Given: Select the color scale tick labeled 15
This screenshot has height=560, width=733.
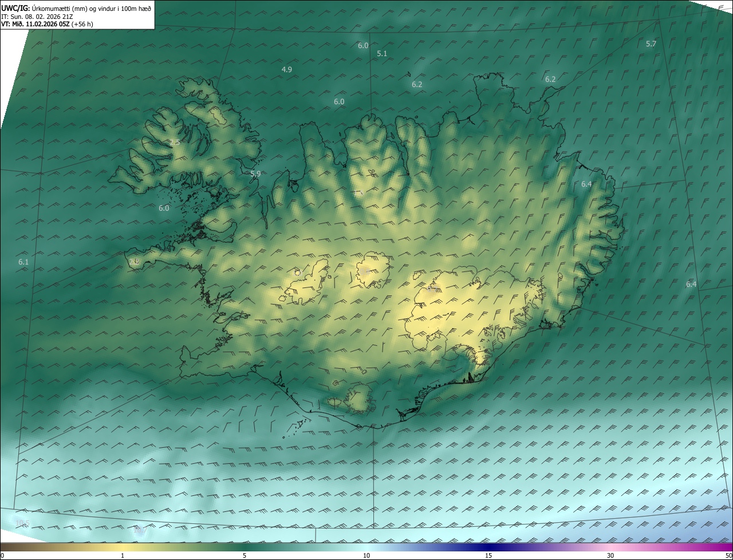Looking at the screenshot, I should [488, 556].
